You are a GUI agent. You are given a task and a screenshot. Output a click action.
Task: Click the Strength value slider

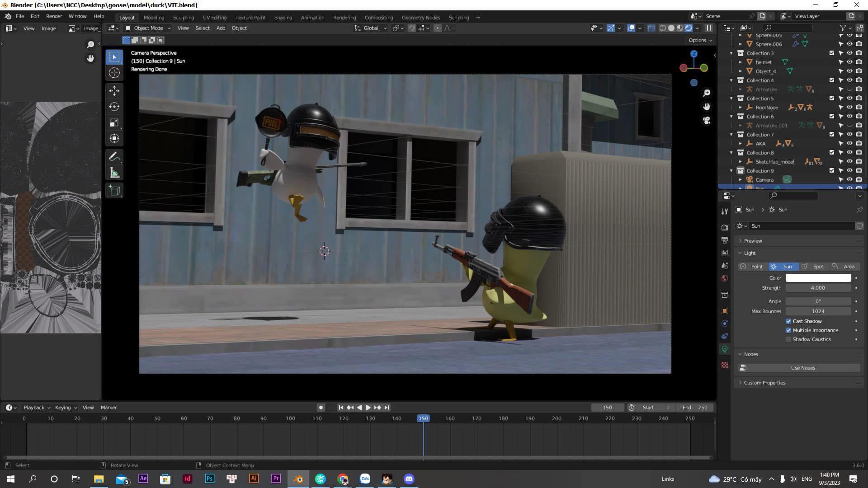[x=818, y=288]
